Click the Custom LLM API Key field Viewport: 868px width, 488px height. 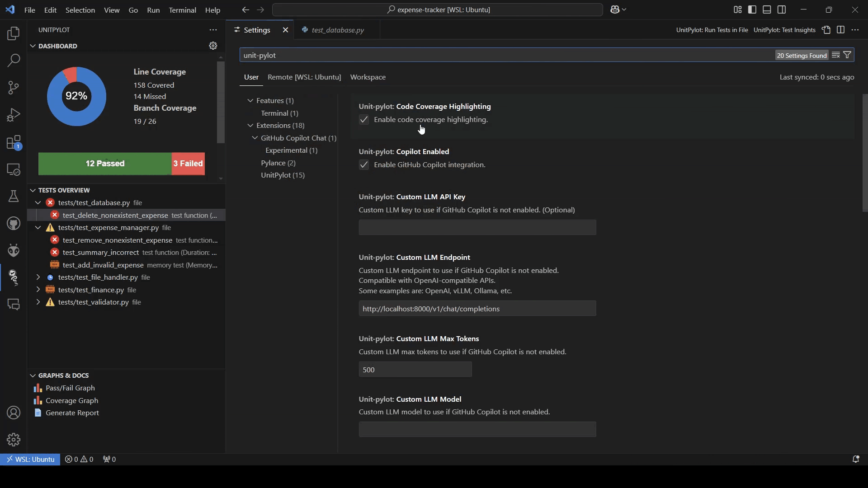(477, 227)
